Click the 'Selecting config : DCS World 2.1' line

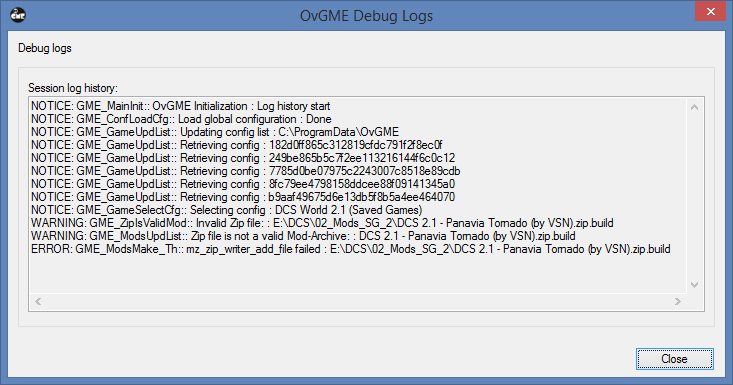(x=227, y=210)
